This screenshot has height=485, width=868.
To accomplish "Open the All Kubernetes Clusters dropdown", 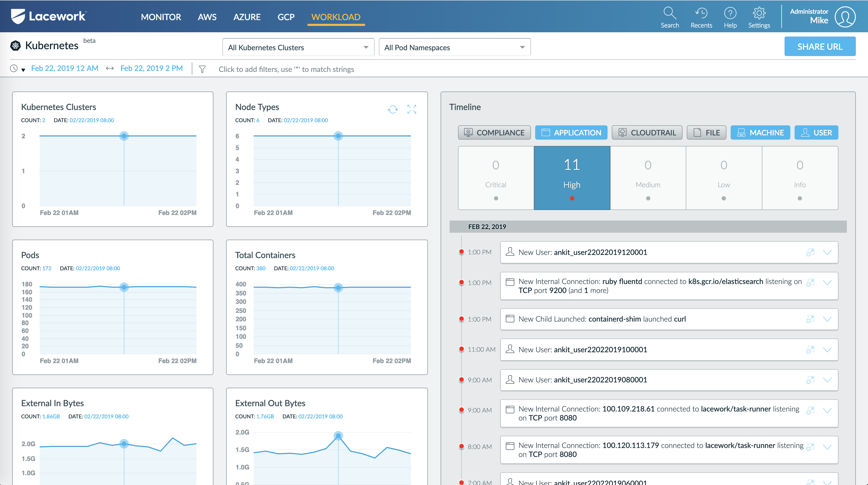I will click(x=298, y=47).
